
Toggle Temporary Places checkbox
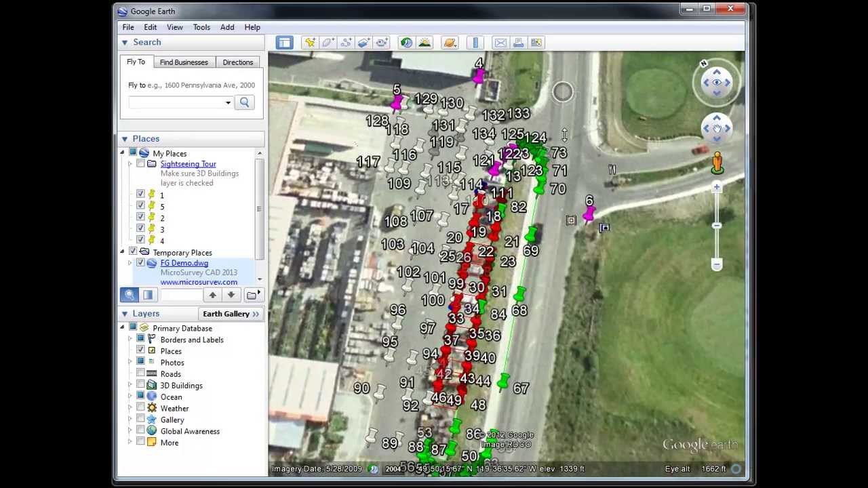133,252
